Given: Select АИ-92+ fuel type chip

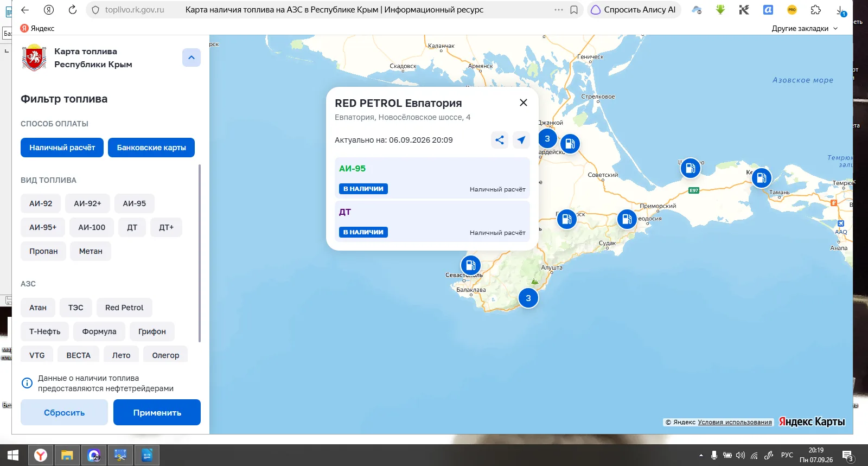Looking at the screenshot, I should (87, 203).
